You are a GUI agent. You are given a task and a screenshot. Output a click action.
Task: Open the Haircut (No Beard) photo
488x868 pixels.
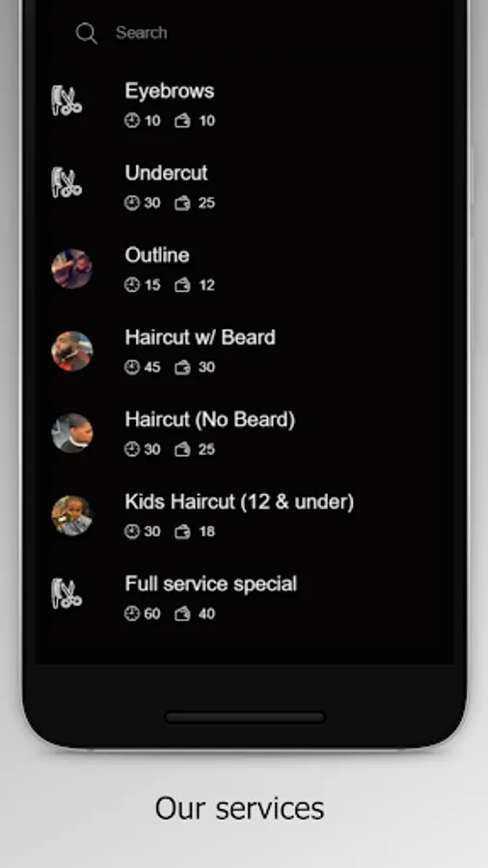click(72, 433)
